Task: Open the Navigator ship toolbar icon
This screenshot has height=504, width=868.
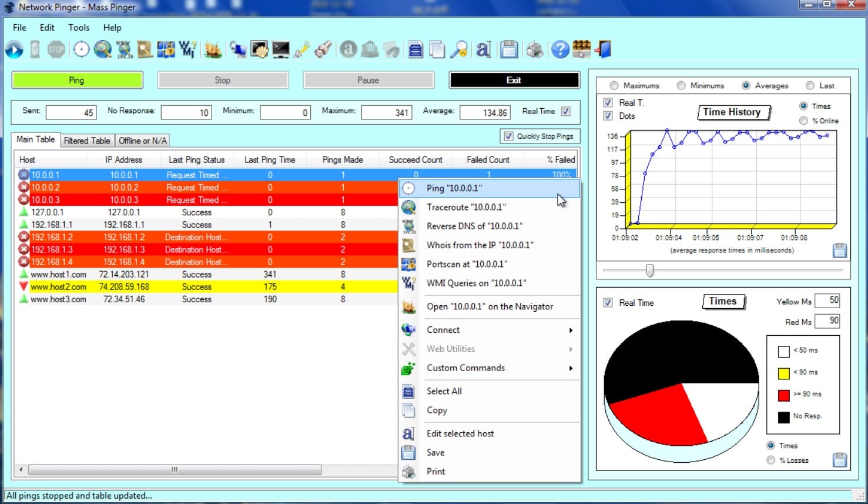Action: 213,50
